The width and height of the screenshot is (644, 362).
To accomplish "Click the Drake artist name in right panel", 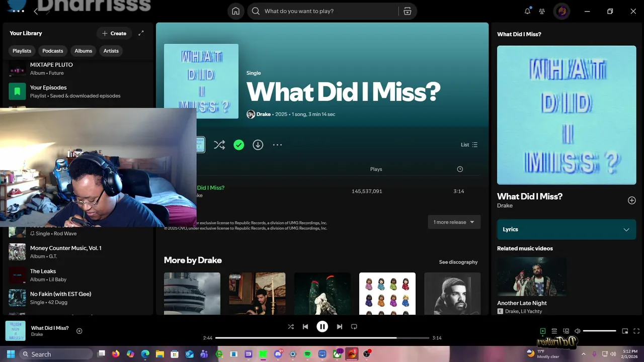I will click(505, 205).
